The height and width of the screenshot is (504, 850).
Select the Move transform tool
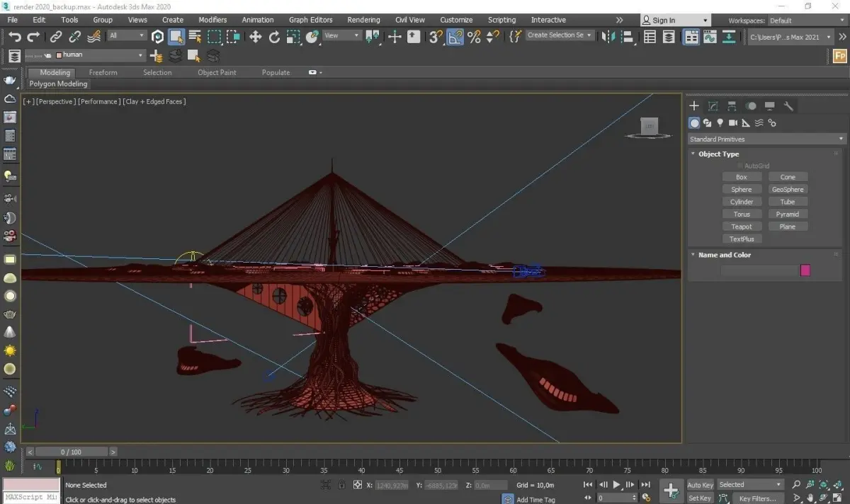pos(256,37)
